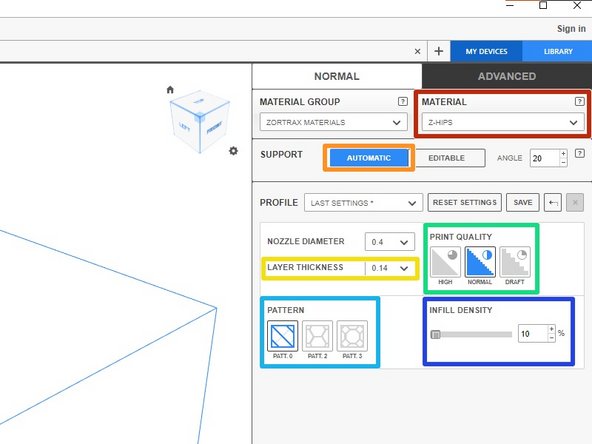The width and height of the screenshot is (592, 444).
Task: Select NORMAL print quality
Action: pyautogui.click(x=480, y=262)
